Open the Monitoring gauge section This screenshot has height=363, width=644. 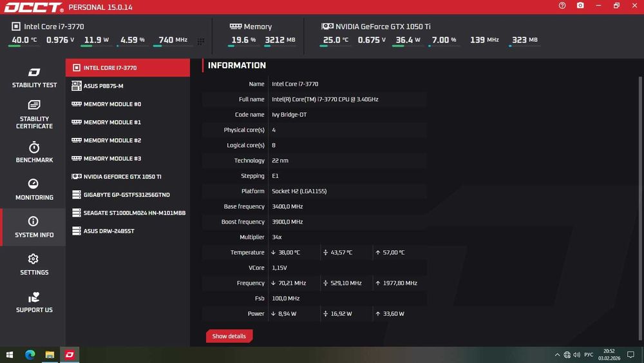[x=34, y=190]
